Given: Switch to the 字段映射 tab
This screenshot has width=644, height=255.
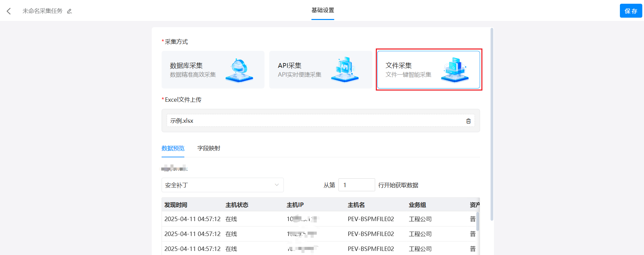Looking at the screenshot, I should tap(209, 148).
